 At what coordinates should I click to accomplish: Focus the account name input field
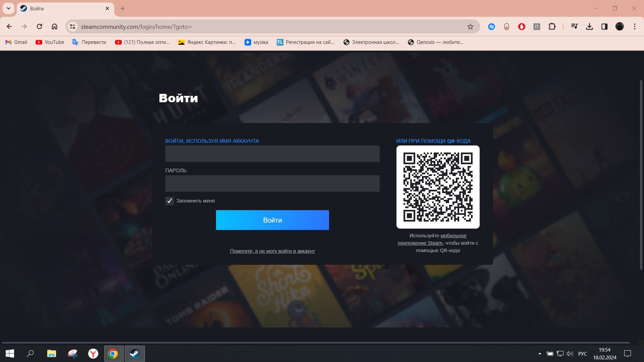pos(272,154)
